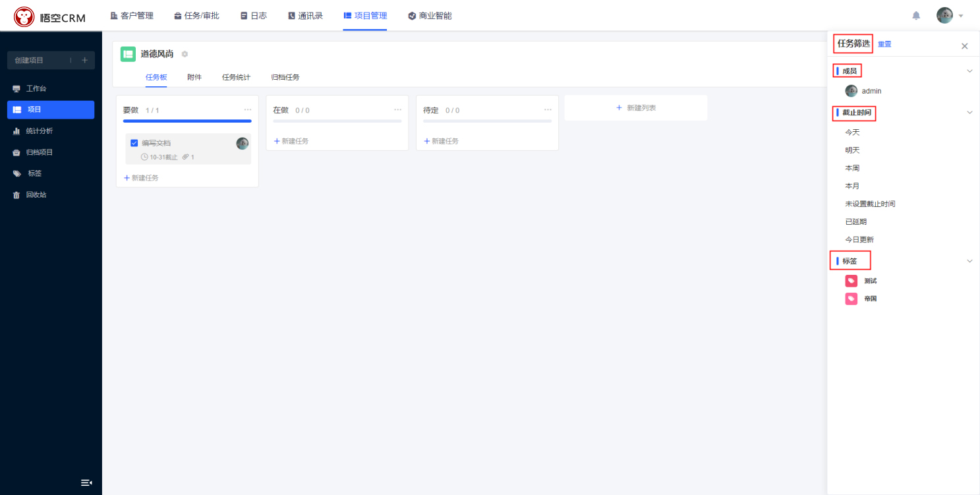980x495 pixels.
Task: Click the 新建列表 button
Action: [x=636, y=107]
